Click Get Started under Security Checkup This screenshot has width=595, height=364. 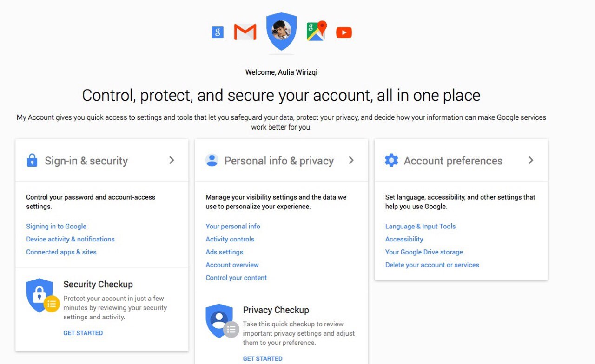click(x=83, y=333)
